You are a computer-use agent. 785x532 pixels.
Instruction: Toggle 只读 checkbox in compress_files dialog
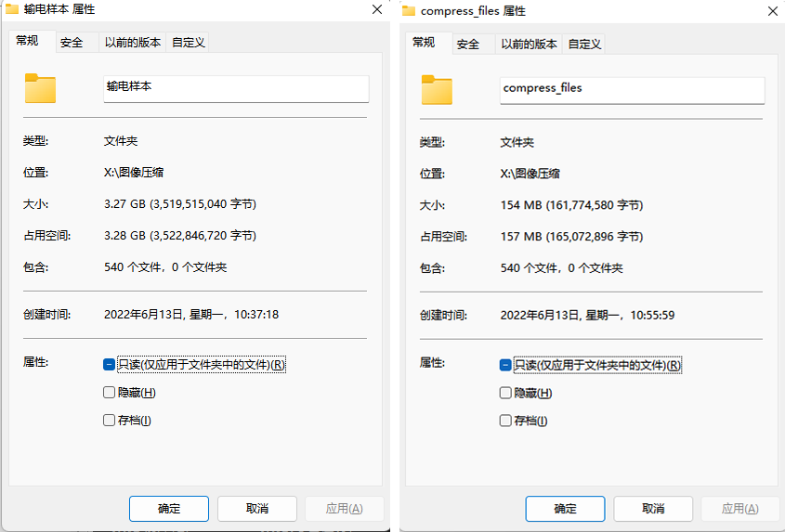pos(505,365)
